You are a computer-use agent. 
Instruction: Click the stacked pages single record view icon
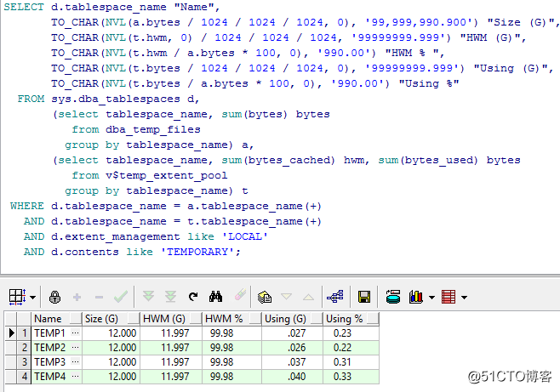[x=265, y=297]
